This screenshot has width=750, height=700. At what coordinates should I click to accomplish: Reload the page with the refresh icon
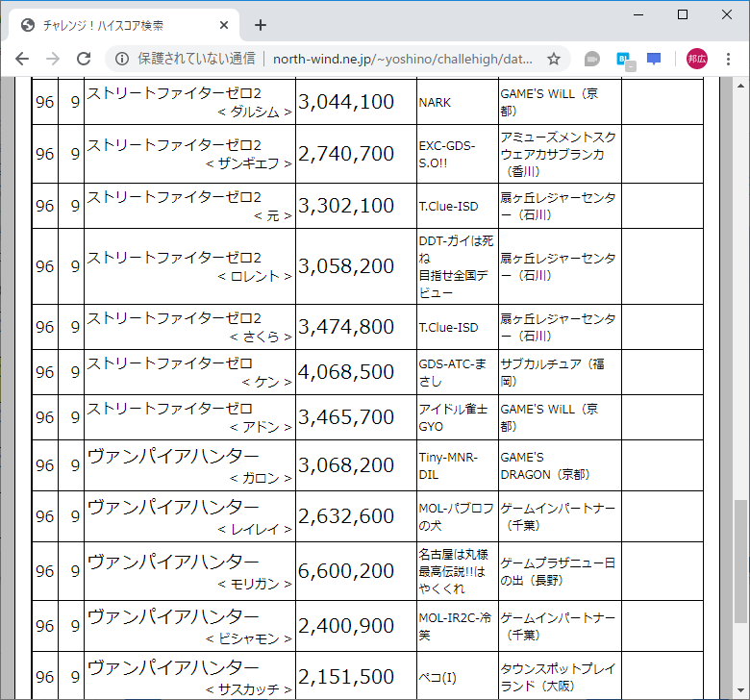[x=84, y=59]
